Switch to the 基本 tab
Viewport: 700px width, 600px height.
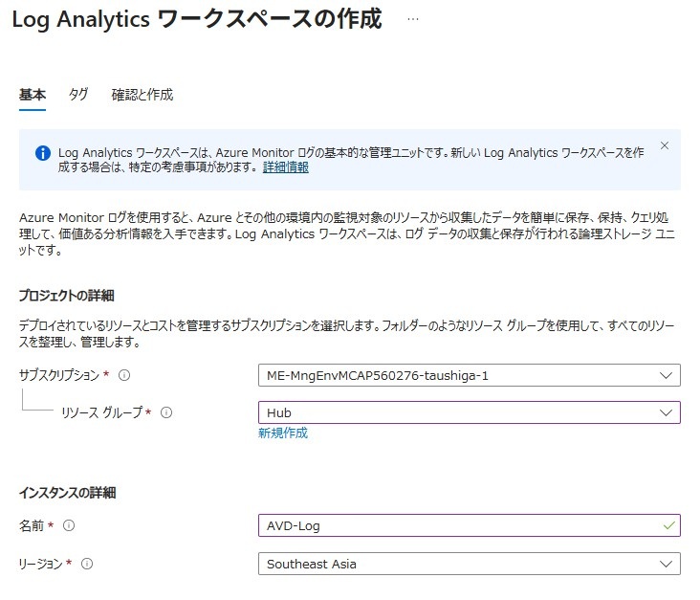tap(33, 95)
